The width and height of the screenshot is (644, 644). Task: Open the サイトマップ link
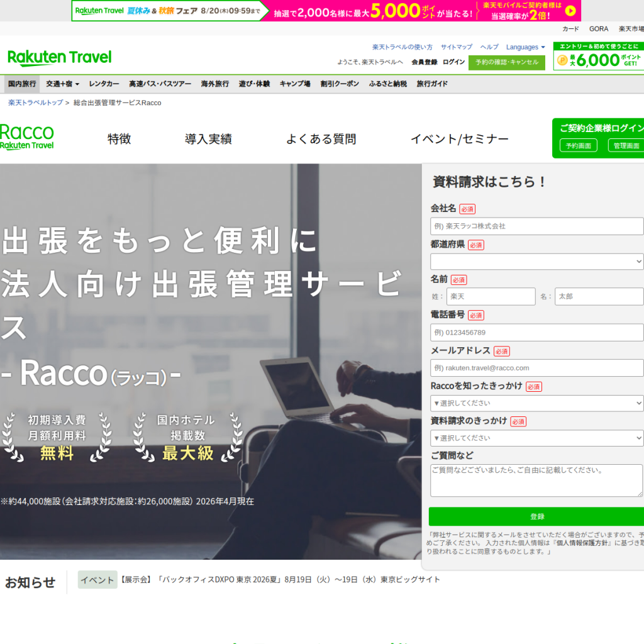point(457,47)
